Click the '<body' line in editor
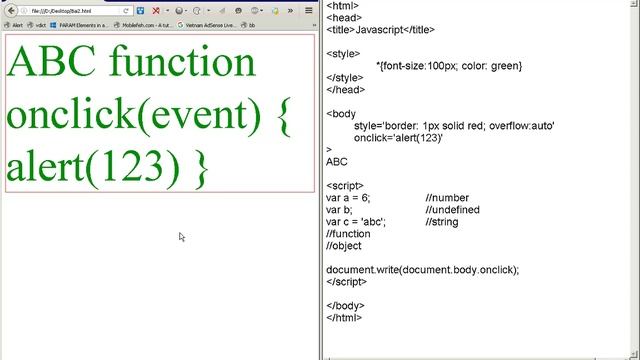Screen dimensions: 640x360 coord(341,113)
